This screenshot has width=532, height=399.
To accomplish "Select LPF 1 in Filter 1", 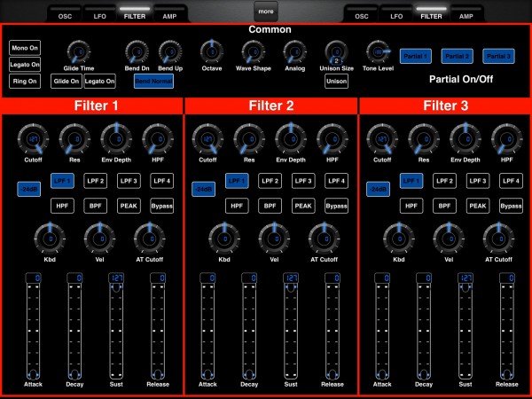I will (x=62, y=181).
